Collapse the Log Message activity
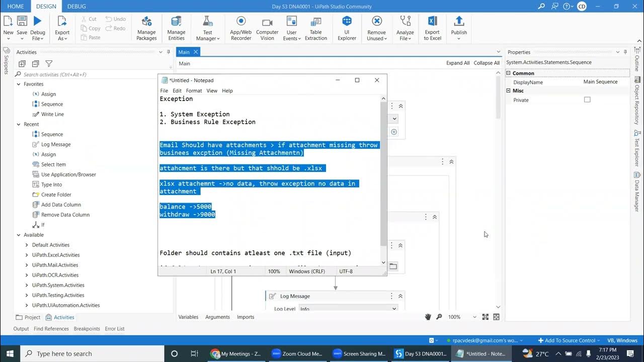This screenshot has width=644, height=362. (x=400, y=296)
